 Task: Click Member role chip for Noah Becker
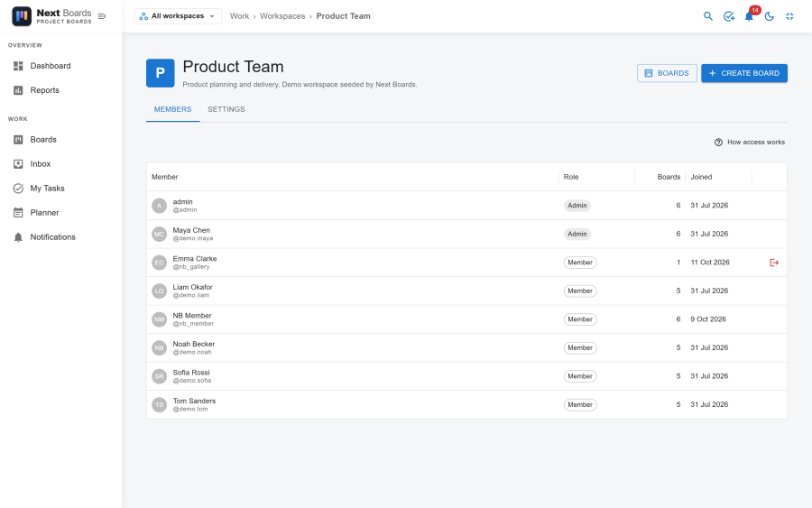(580, 348)
